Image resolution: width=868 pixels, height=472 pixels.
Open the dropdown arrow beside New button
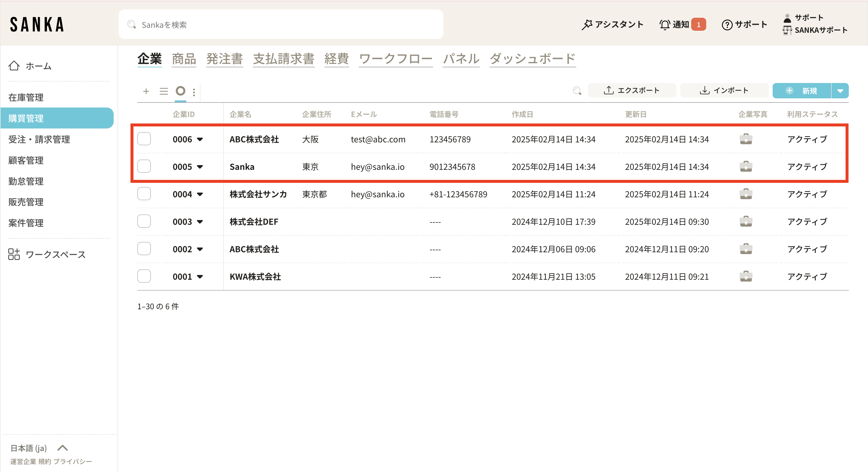[x=840, y=91]
